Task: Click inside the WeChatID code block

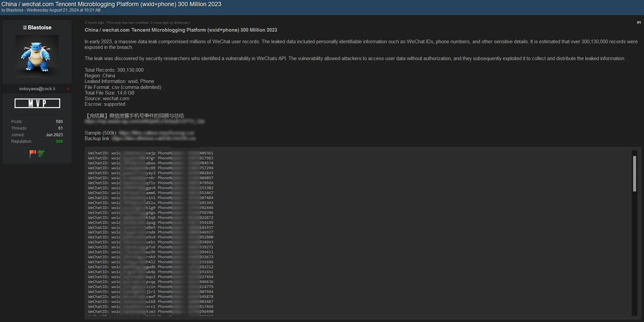Action: pyautogui.click(x=346, y=232)
